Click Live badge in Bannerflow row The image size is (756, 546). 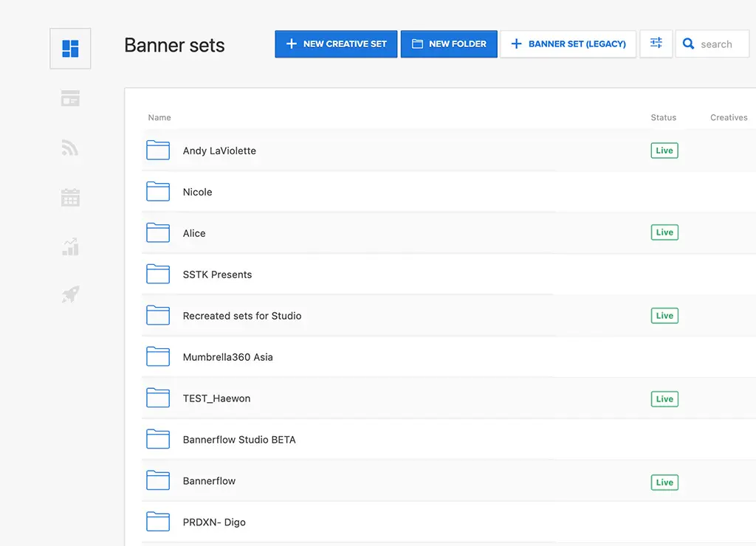tap(664, 483)
